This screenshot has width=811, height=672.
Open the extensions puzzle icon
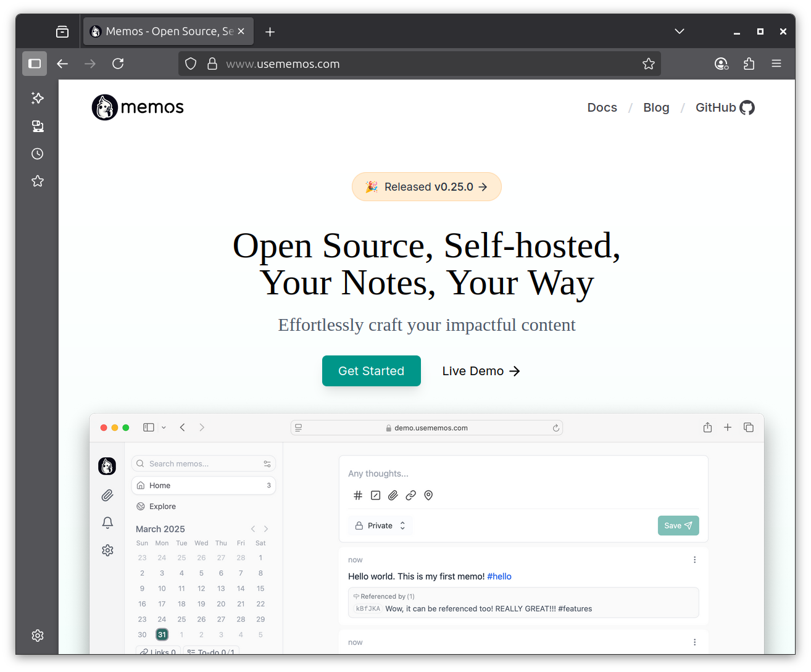(749, 64)
